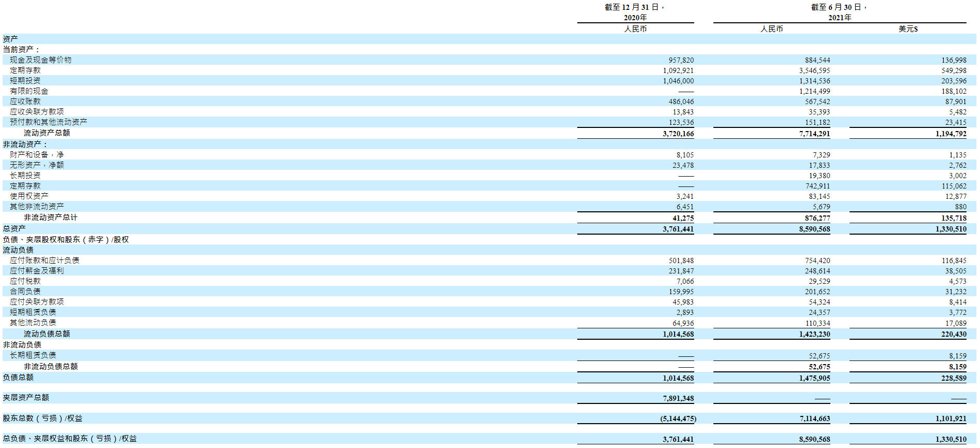Select the 7,891,348 mezzanine value

678,398
